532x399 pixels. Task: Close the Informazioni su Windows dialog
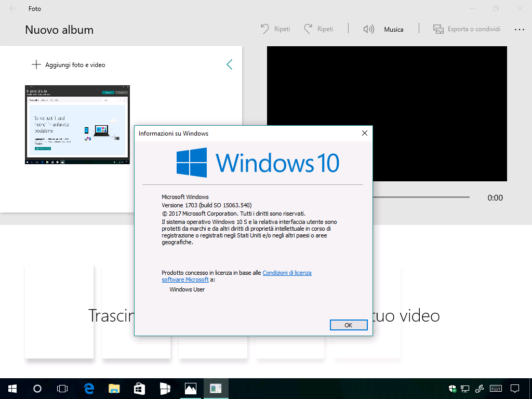(364, 133)
